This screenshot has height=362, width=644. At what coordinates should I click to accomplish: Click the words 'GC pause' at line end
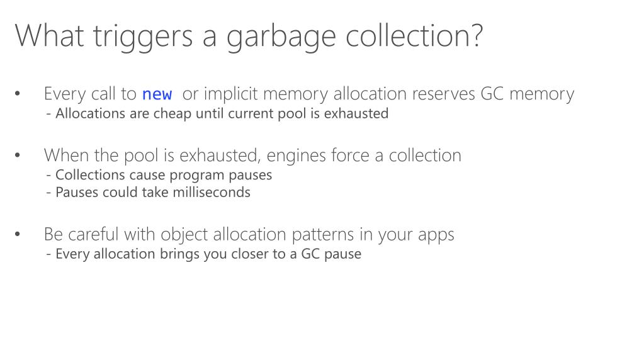coord(331,254)
